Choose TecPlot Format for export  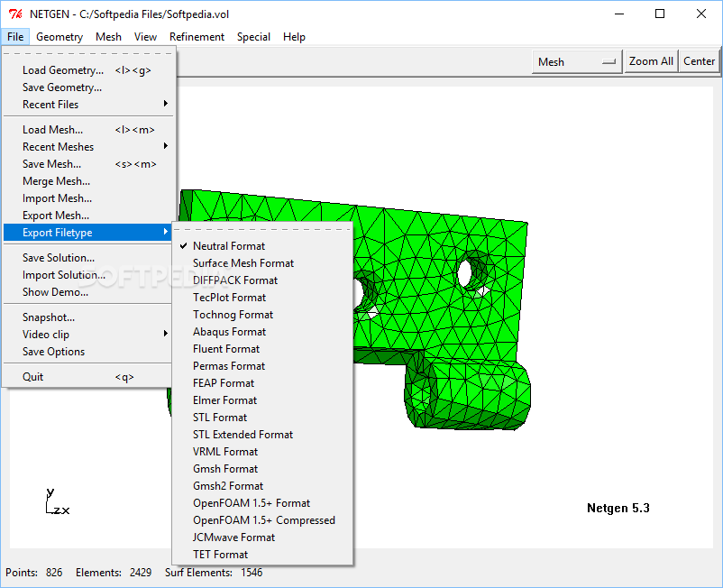tap(262, 297)
